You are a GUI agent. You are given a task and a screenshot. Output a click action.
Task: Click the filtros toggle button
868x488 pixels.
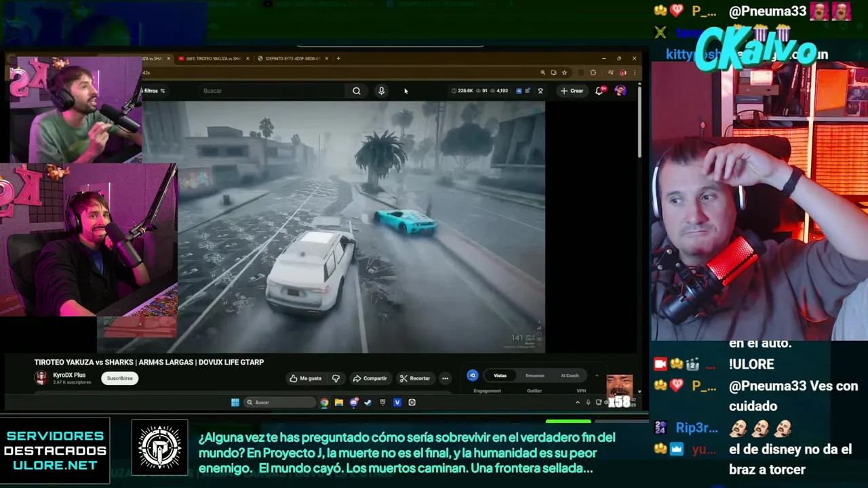(x=154, y=91)
